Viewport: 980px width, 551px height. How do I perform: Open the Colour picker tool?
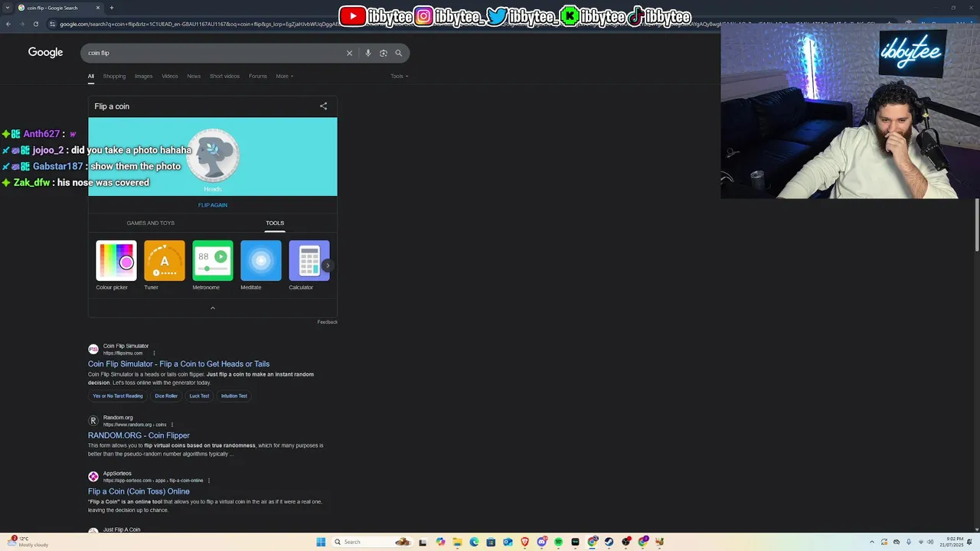pos(116,266)
